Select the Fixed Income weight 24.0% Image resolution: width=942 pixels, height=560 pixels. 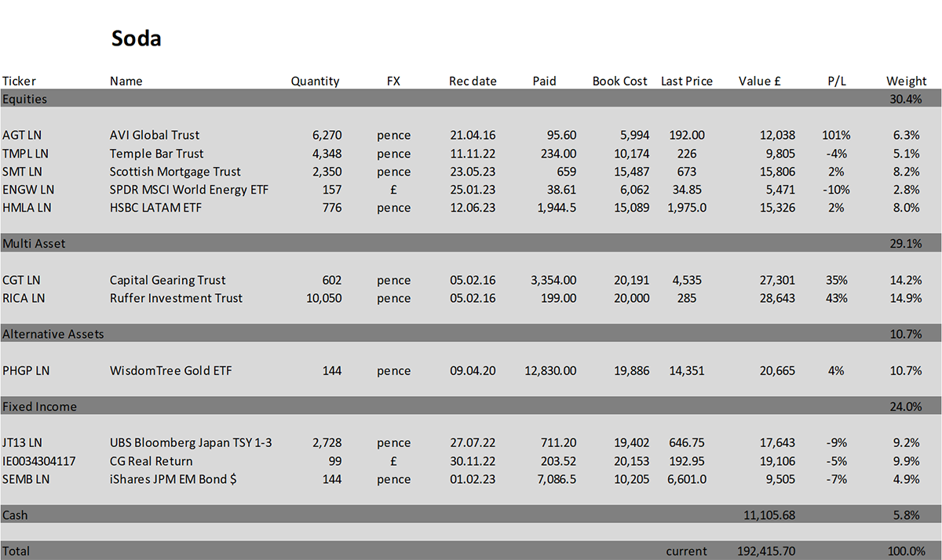point(905,406)
